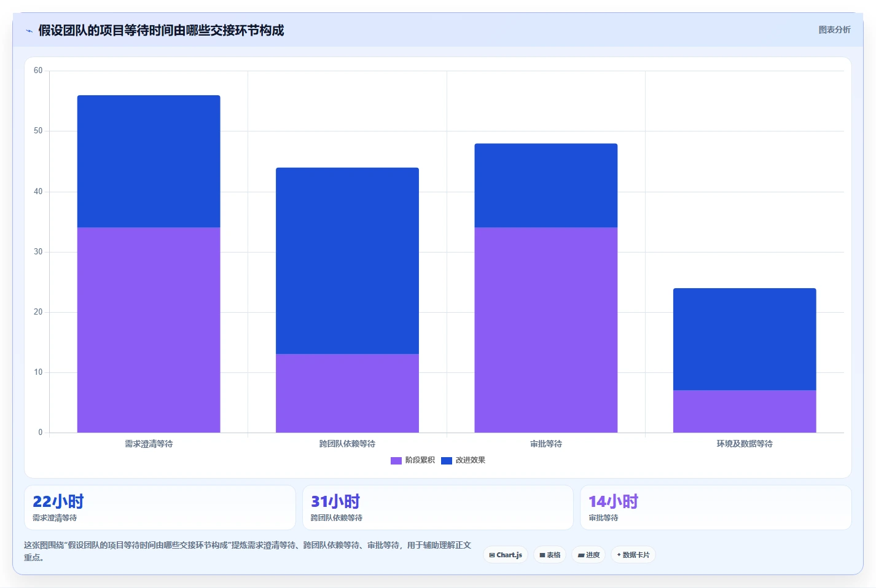This screenshot has width=876, height=588.
Task: Click the 数据卡片 tag icon
Action: click(619, 555)
